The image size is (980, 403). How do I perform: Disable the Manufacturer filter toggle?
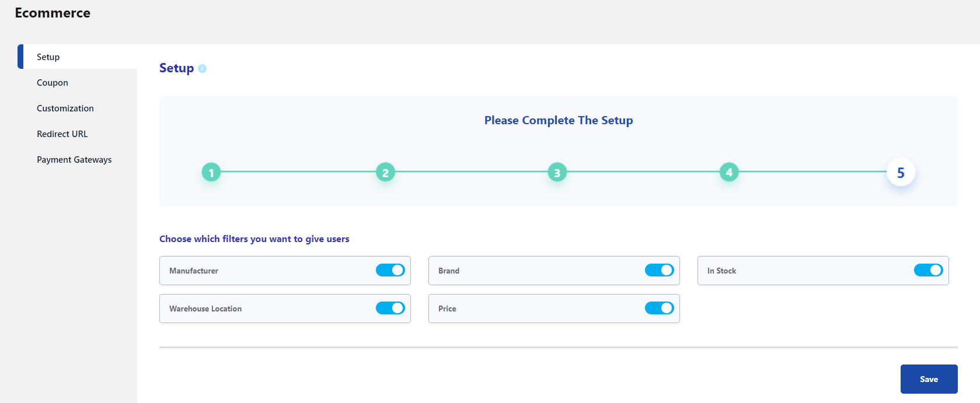[390, 270]
